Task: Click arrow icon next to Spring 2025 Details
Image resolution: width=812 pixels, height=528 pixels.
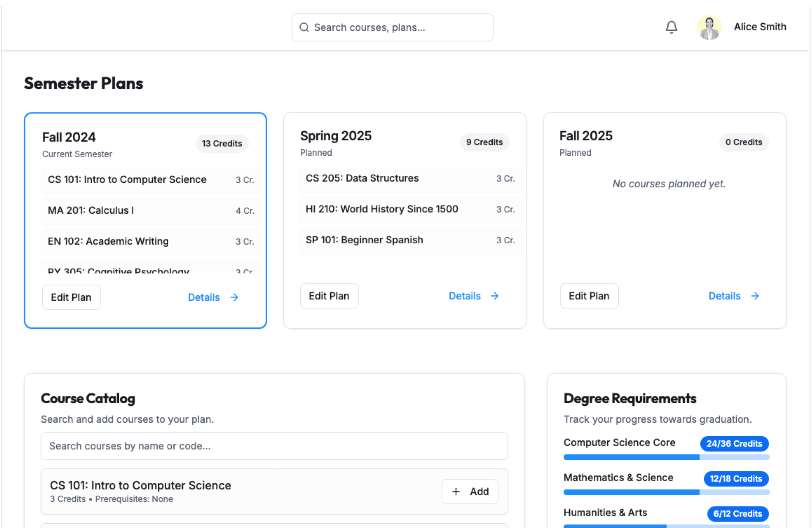Action: [x=494, y=296]
